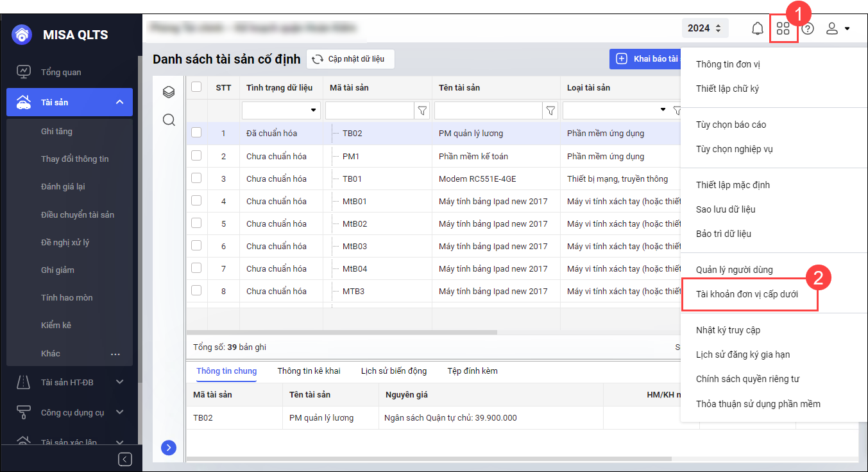
Task: Click the refresh icon in Cập nhật dữ liệu
Action: pyautogui.click(x=318, y=59)
